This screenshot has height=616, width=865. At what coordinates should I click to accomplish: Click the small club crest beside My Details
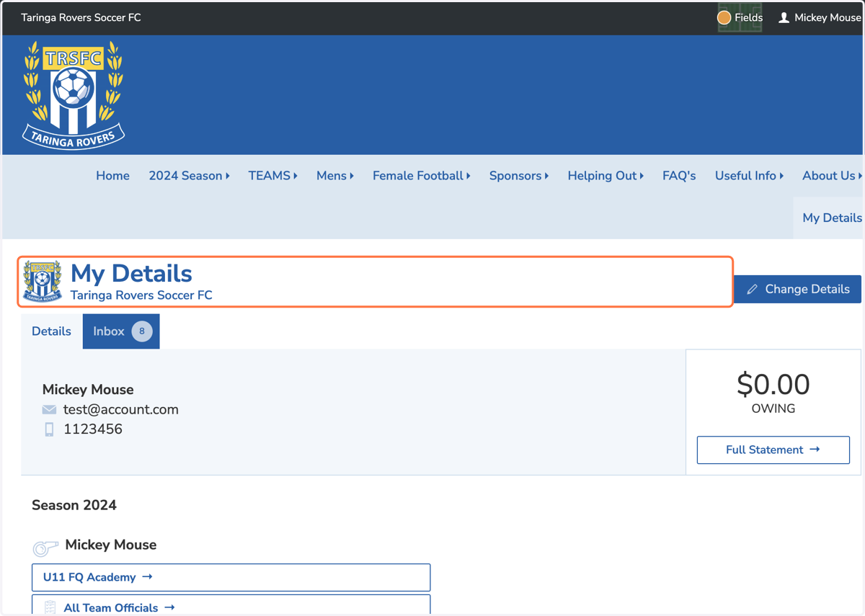click(43, 281)
